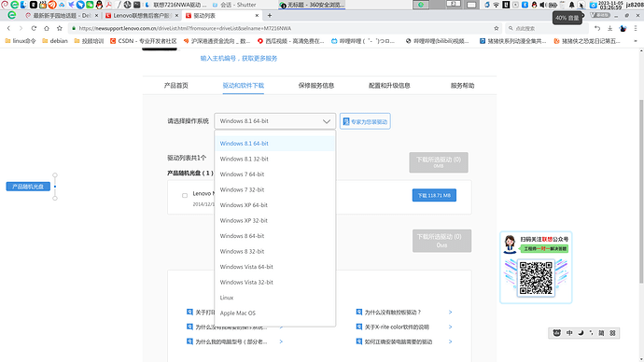This screenshot has width=644, height=362.
Task: Click the undo close-tab arrow icon
Action: (597, 28)
